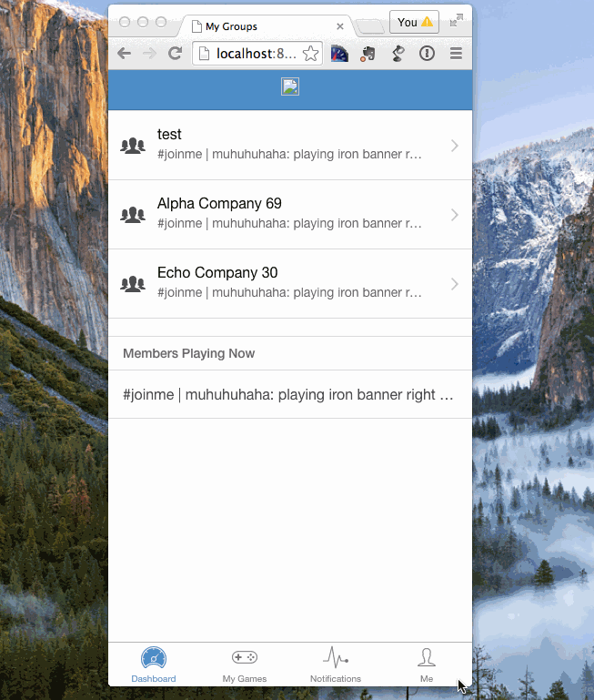Screen dimensions: 594x700
Task: Go to the Me profile icon
Action: pos(427,664)
